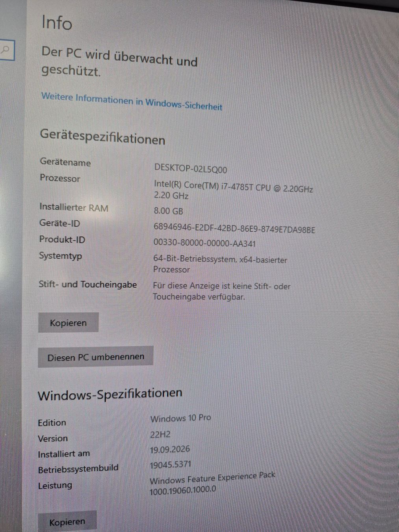Click Der PC wird überwacht status text
The image size is (399, 532).
(x=119, y=61)
